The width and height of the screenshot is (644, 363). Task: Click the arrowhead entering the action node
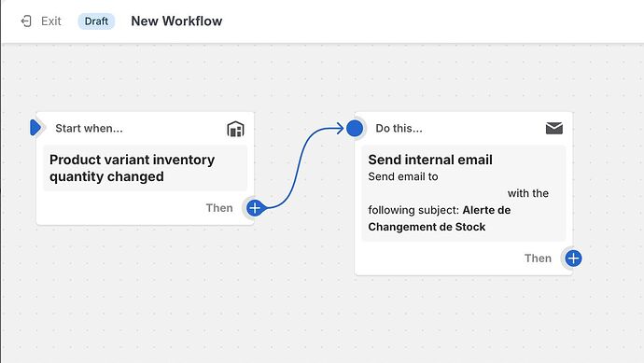(x=340, y=128)
